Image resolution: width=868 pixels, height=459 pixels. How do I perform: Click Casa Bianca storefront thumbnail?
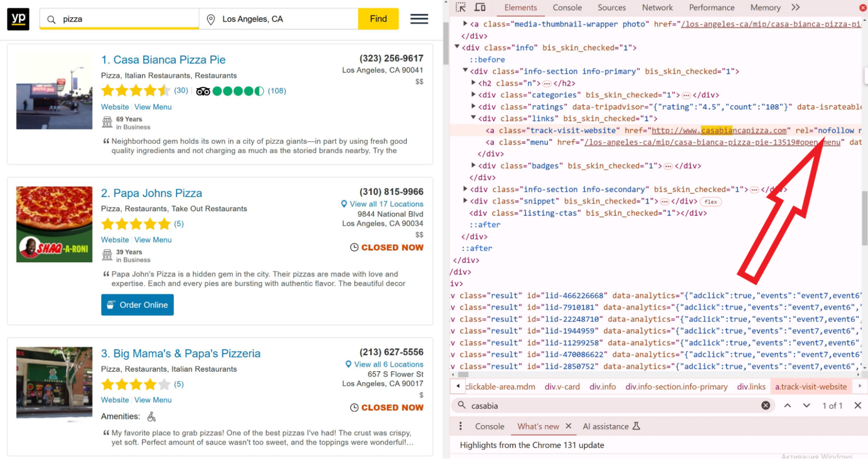coord(54,92)
